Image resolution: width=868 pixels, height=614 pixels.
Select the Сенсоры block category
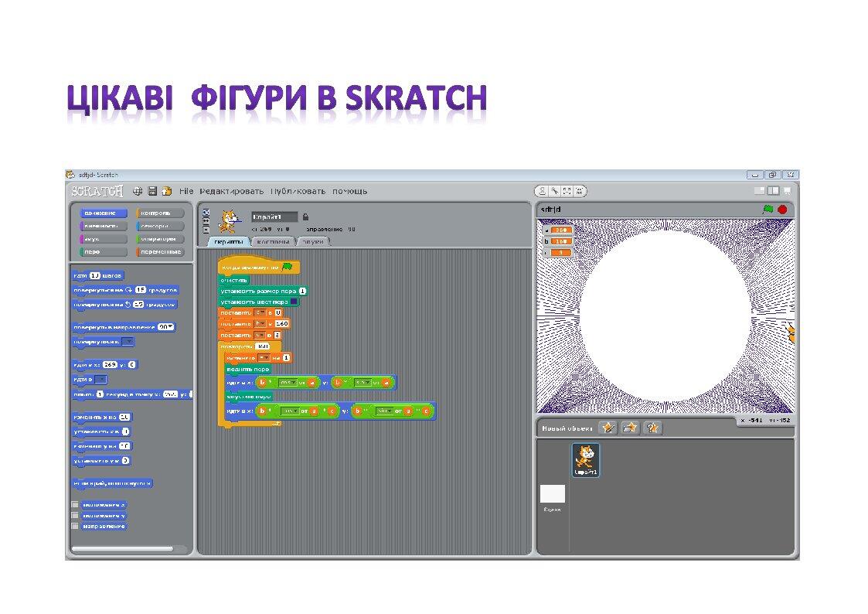(x=159, y=226)
